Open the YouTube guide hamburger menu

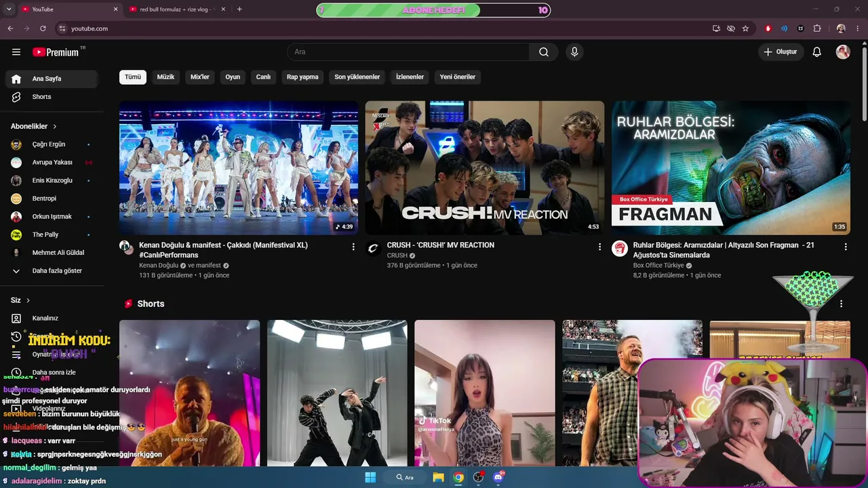16,52
